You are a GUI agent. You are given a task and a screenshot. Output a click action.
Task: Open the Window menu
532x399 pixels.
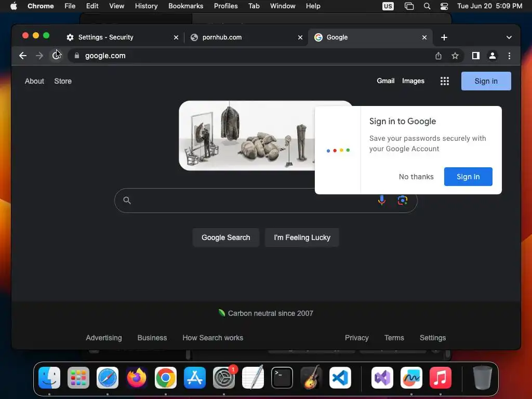[x=283, y=6]
